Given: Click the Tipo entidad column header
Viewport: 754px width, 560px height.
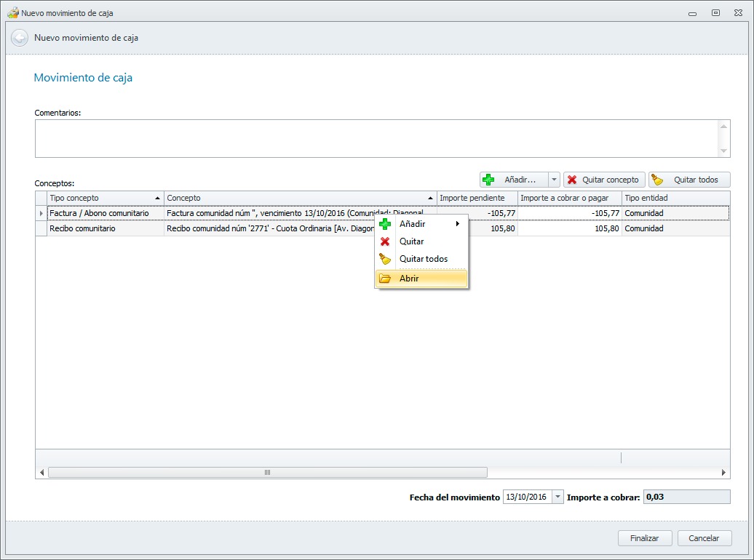Looking at the screenshot, I should click(675, 198).
